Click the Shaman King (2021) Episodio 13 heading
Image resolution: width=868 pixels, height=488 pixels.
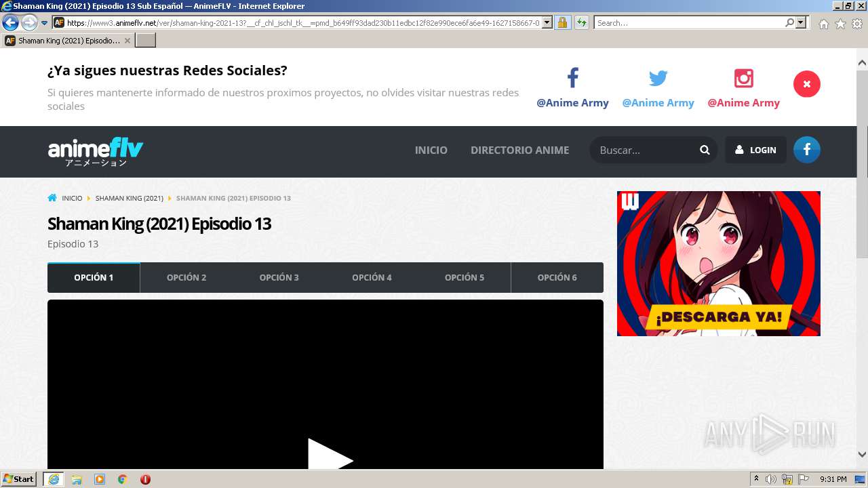click(x=159, y=224)
